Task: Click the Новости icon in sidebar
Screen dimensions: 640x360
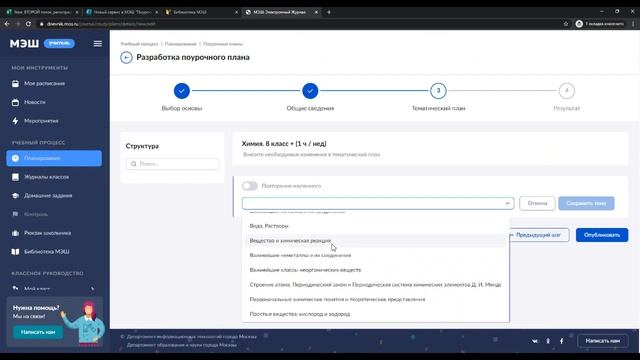Action: pos(15,102)
